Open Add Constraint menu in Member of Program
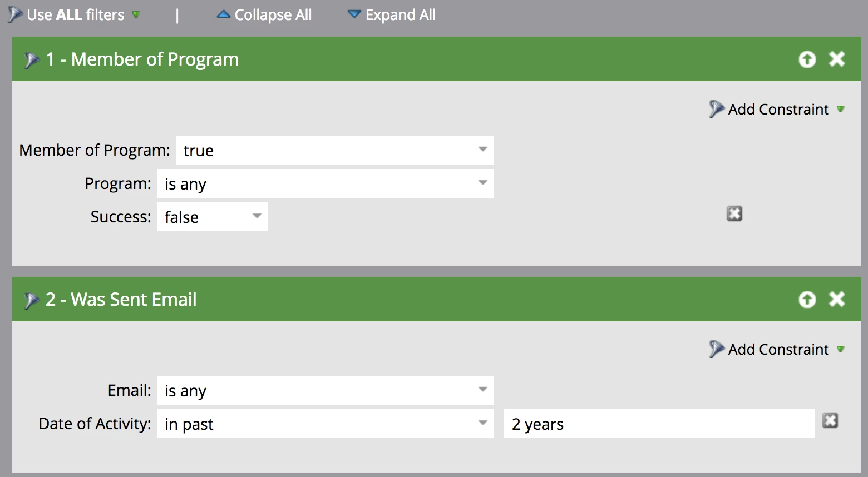The height and width of the screenshot is (477, 868). click(777, 109)
